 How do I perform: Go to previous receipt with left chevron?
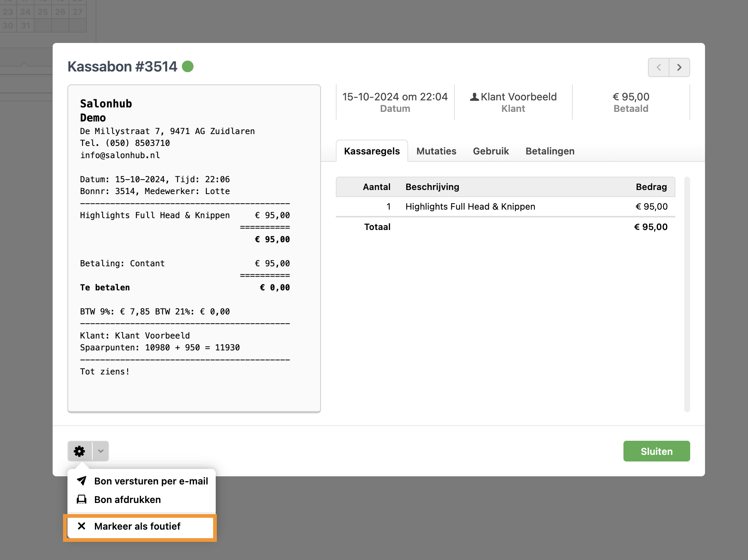point(659,67)
